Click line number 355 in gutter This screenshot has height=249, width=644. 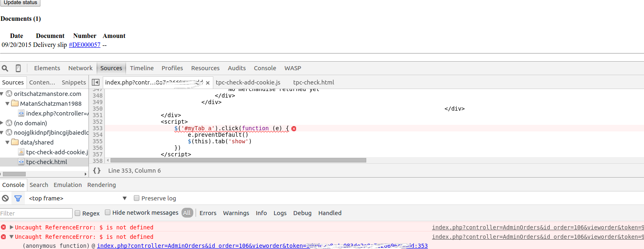(97, 141)
